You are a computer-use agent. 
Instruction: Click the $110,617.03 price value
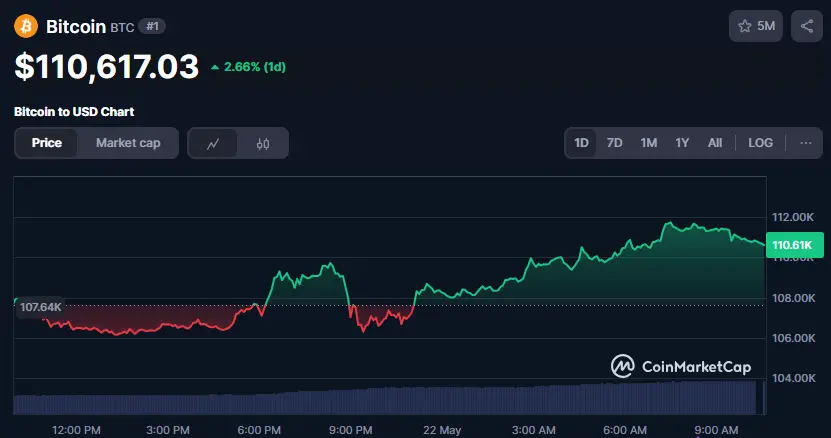pyautogui.click(x=107, y=67)
